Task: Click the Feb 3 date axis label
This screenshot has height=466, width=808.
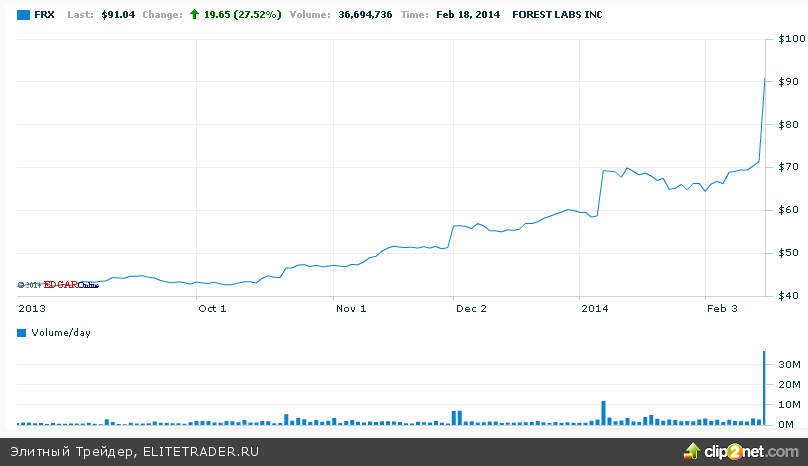Action: point(722,309)
